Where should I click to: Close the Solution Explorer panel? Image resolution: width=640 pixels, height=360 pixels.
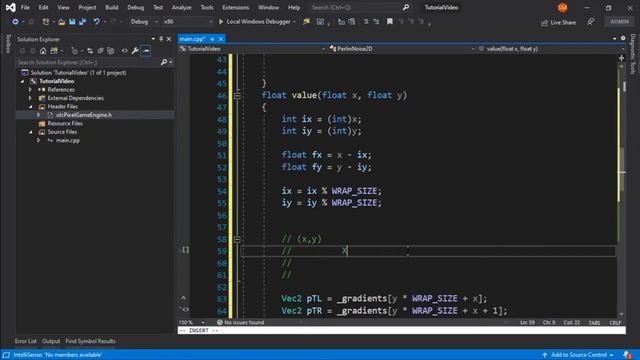click(x=169, y=39)
